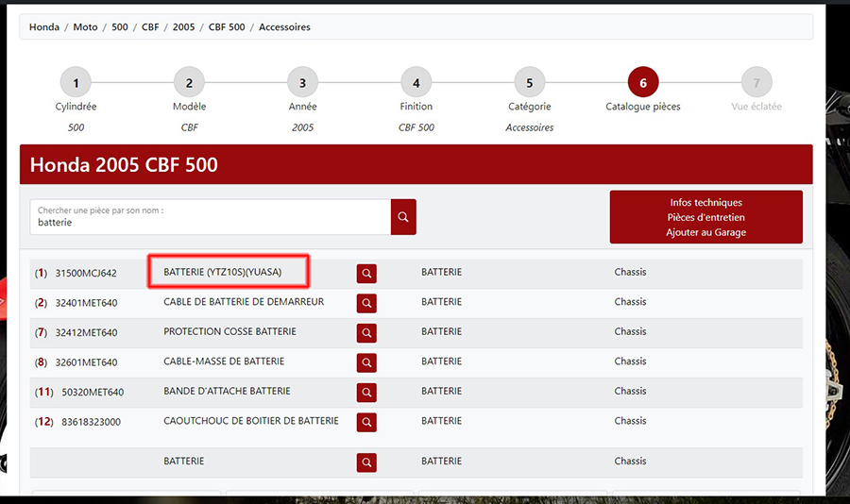Open magnifier icon for BANDE D'ATTACHE BATTERIE
This screenshot has width=850, height=504.
pos(366,393)
